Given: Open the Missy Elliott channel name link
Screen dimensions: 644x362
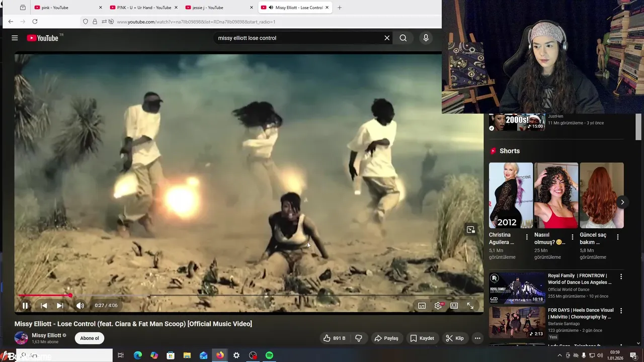Looking at the screenshot, I should click(46, 335).
